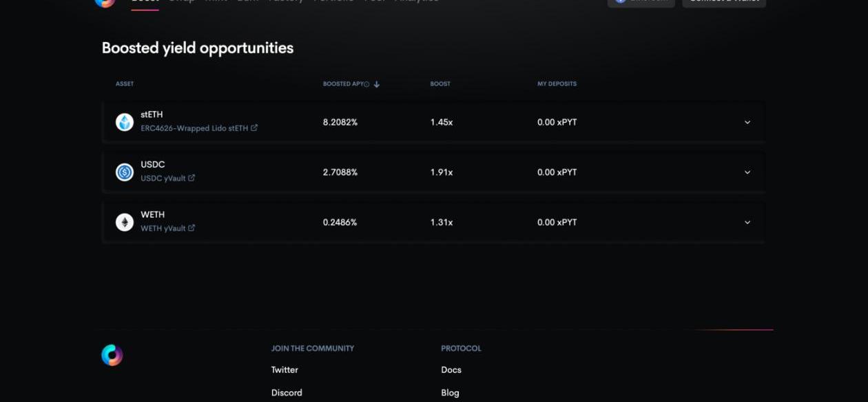Screen dimensions: 868x402
Task: Click the 0.2486% boosted APY value
Action: [340, 222]
